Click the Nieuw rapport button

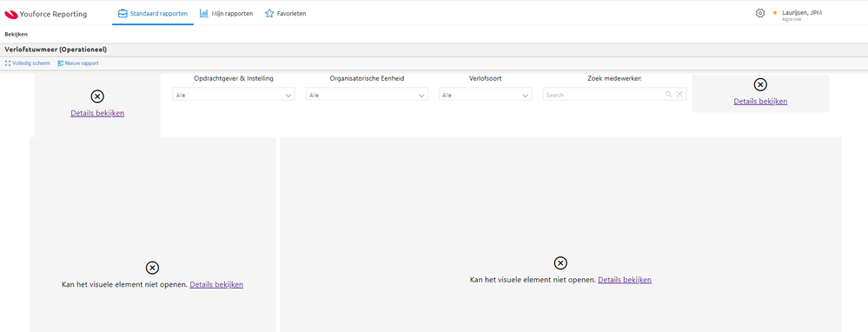(78, 63)
